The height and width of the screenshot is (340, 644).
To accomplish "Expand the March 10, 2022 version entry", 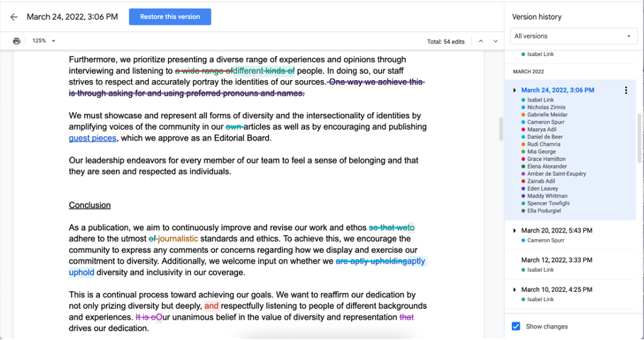I will pyautogui.click(x=515, y=290).
